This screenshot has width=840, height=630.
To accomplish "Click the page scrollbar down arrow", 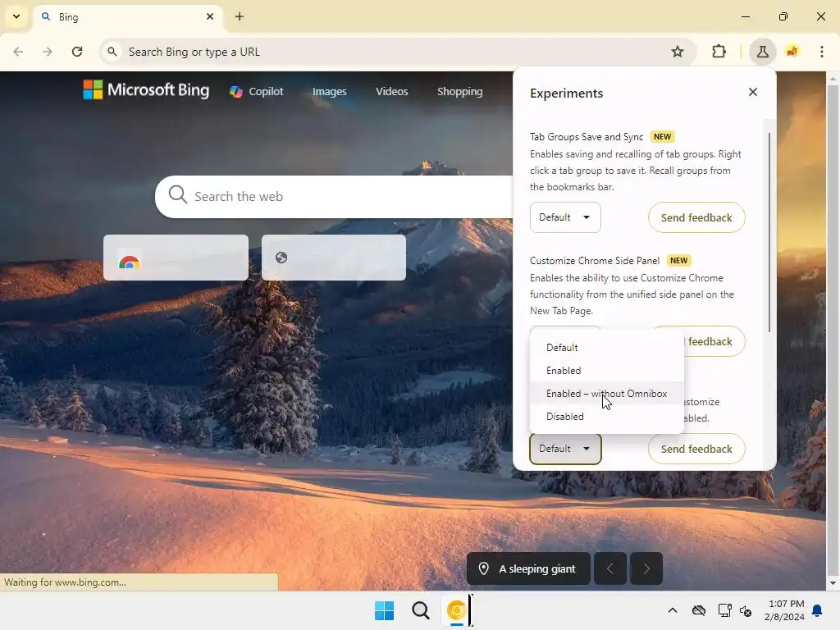I will pyautogui.click(x=833, y=583).
